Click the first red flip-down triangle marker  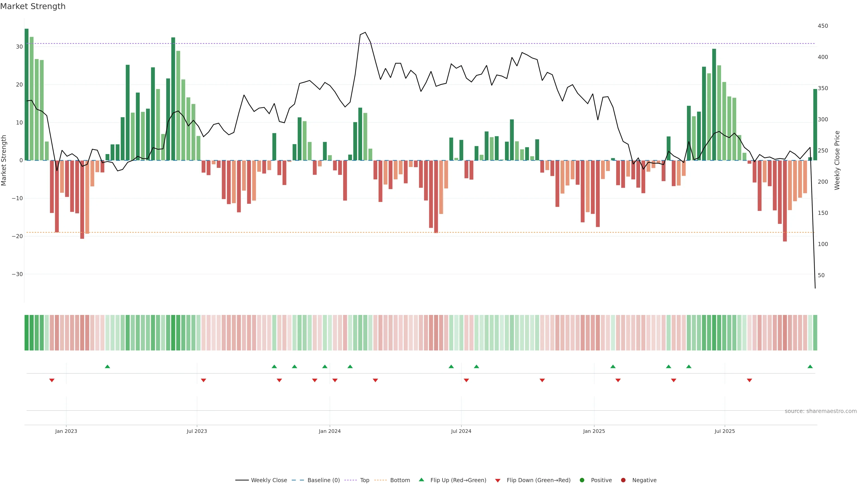52,380
